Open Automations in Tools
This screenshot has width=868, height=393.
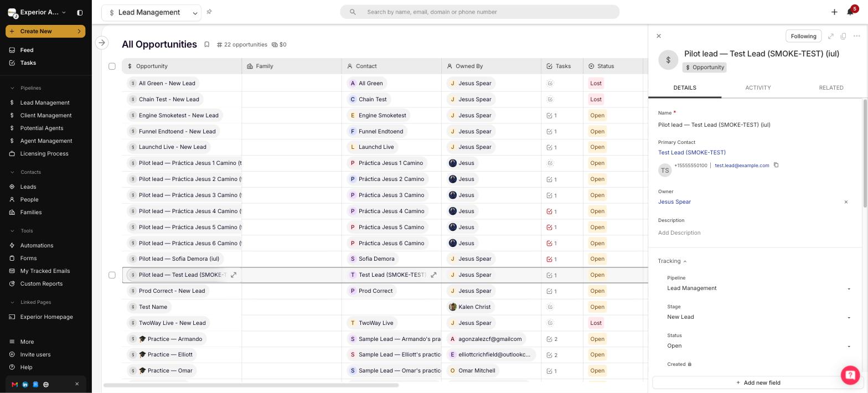click(x=37, y=246)
